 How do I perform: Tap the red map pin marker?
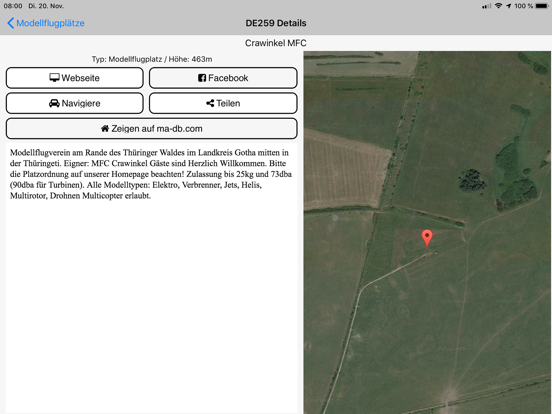pos(427,239)
